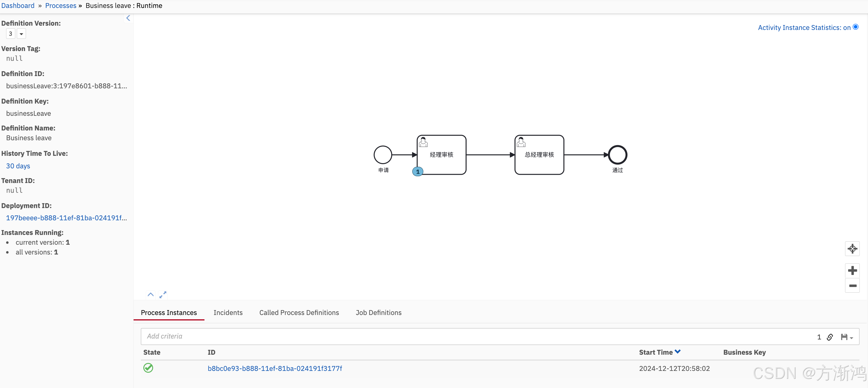Click the reset diagram viewport icon
This screenshot has width=868, height=388.
[x=852, y=249]
